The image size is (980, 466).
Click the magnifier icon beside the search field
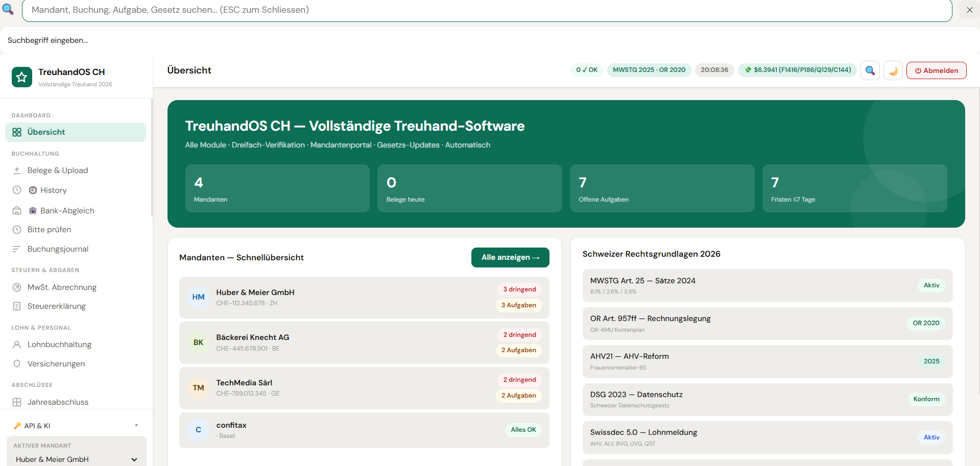[8, 10]
